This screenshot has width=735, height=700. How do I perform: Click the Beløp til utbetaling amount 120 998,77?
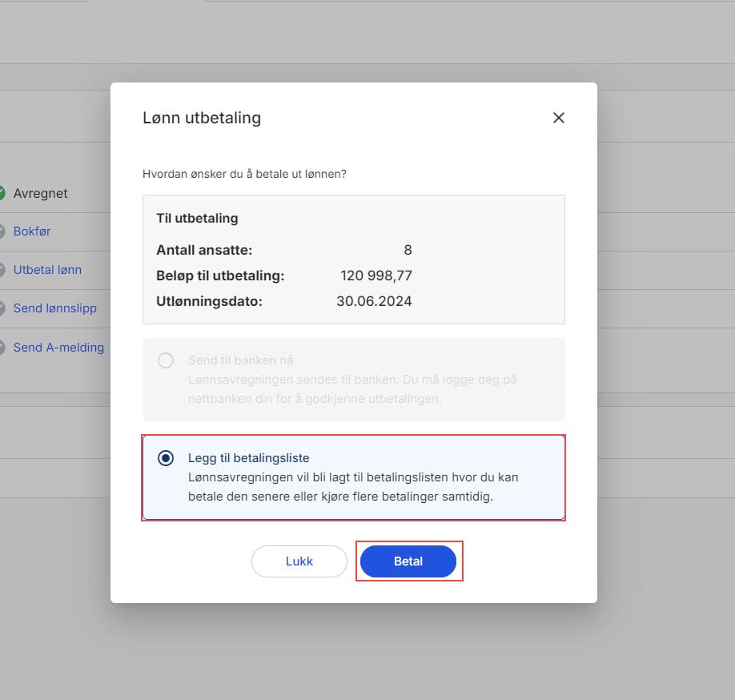pyautogui.click(x=376, y=276)
